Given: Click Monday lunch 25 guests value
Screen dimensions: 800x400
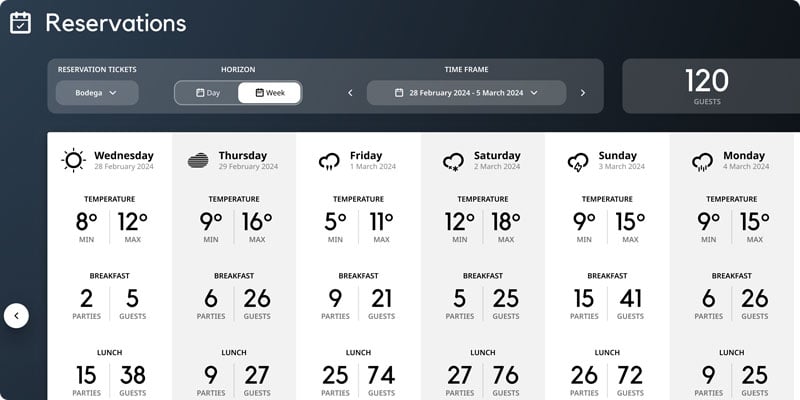Looking at the screenshot, I should point(755,376).
